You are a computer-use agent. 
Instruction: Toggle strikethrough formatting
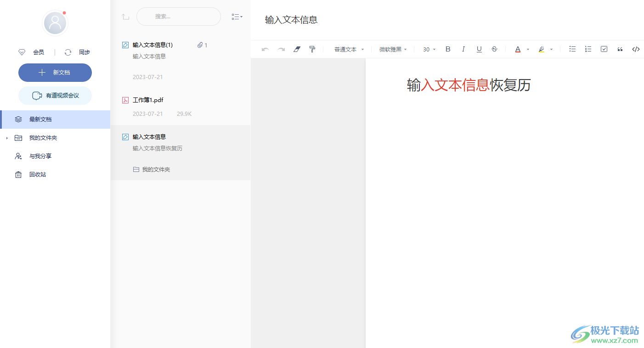pyautogui.click(x=494, y=49)
